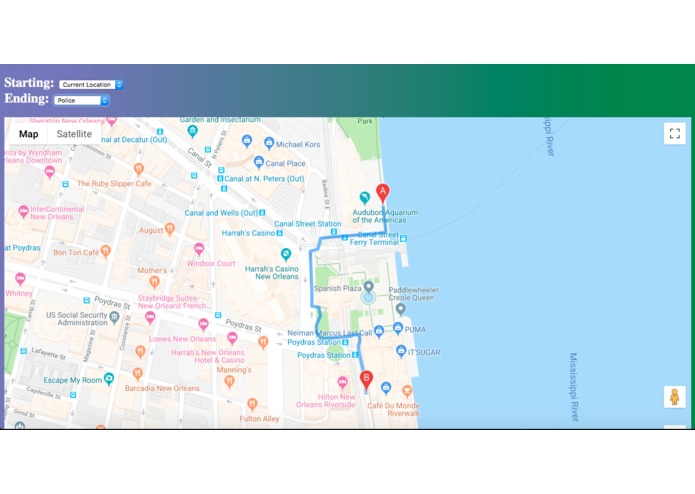This screenshot has width=695, height=494.
Task: Click the Café Du Monde Riverwalk cafe pin
Action: (x=407, y=391)
